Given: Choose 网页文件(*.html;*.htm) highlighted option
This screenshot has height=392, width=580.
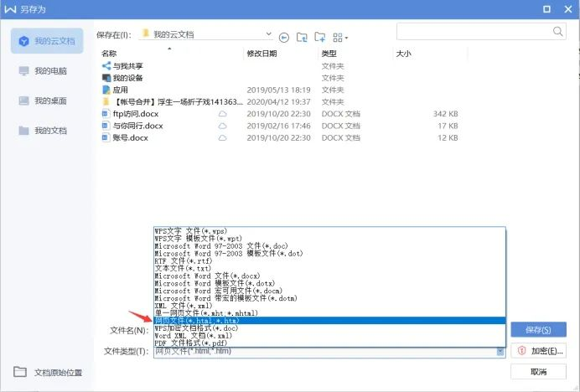Looking at the screenshot, I should (x=329, y=321).
